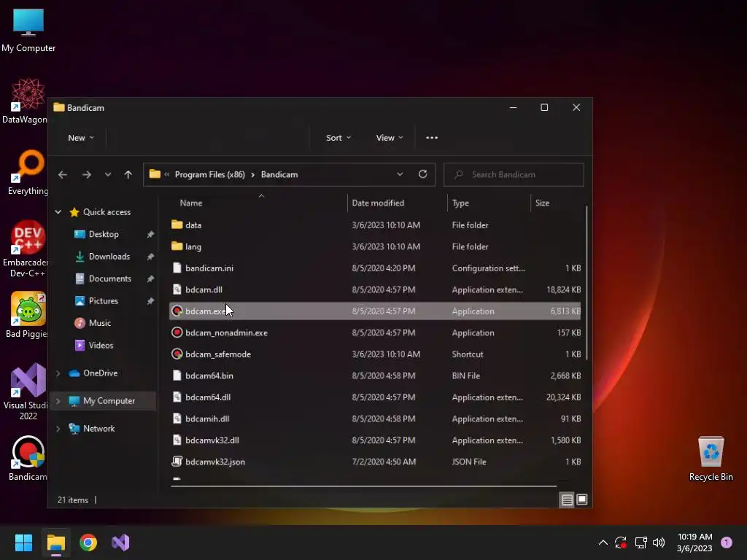Select bdcamvk32.json file icon
Screen dimensions: 747x560
[x=177, y=462]
